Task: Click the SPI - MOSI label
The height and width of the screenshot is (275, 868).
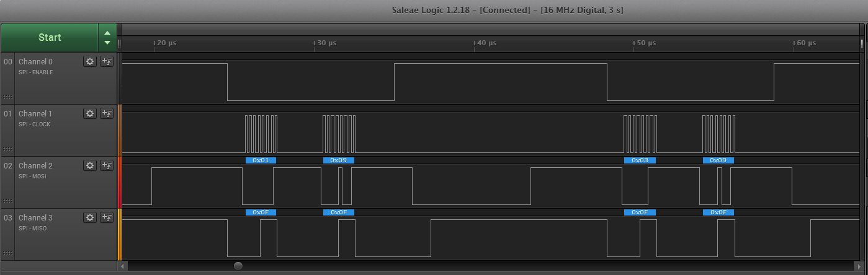Action: tap(32, 177)
